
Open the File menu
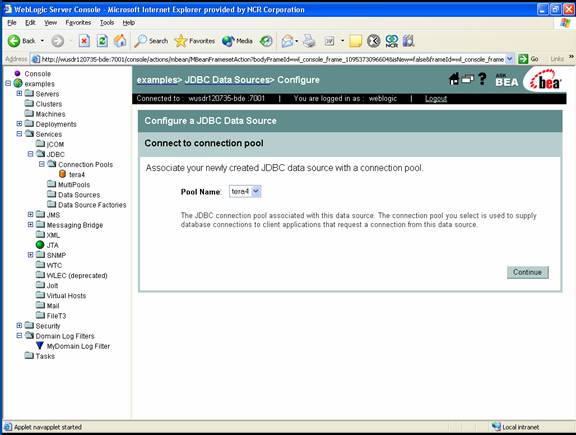(x=12, y=23)
